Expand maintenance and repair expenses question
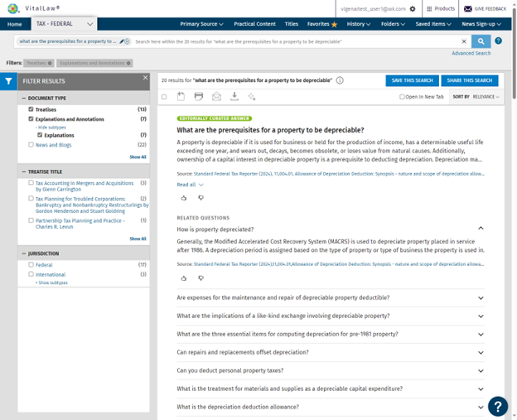This screenshot has height=420, width=517. (481, 298)
